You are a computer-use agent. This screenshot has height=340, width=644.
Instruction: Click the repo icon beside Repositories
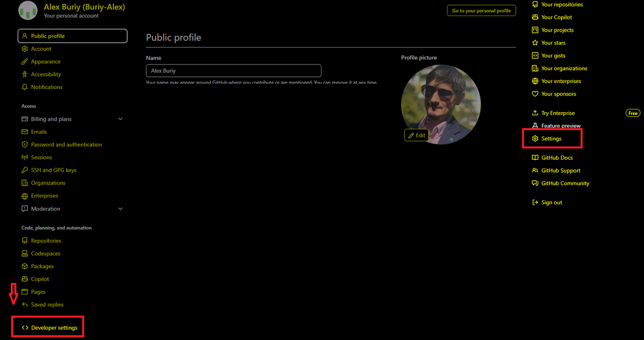point(25,241)
